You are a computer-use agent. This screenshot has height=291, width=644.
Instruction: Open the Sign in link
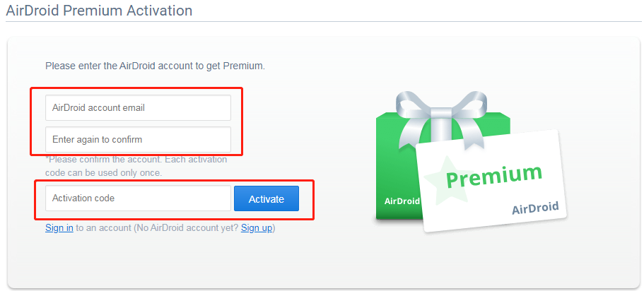pyautogui.click(x=59, y=228)
